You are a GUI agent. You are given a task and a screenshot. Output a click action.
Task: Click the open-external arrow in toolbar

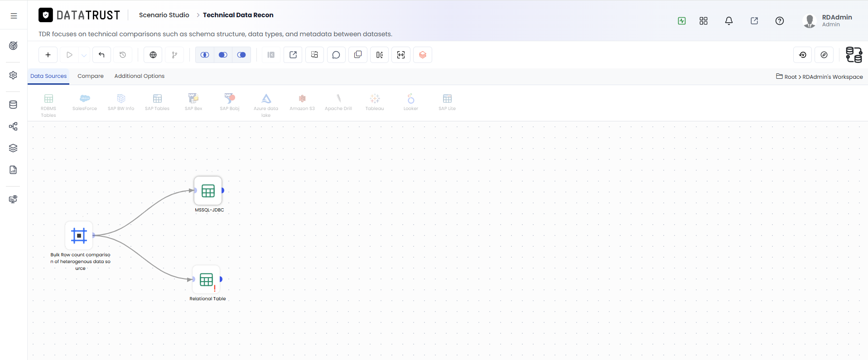coord(293,55)
